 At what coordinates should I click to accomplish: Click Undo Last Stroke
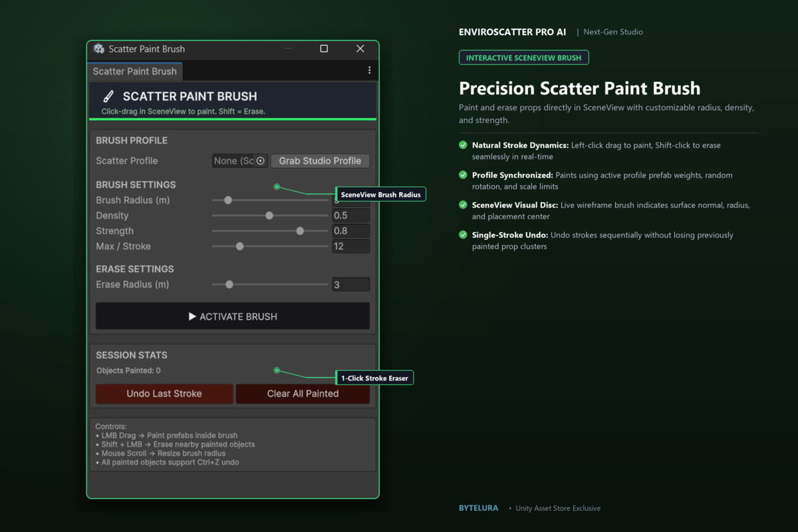coord(164,394)
